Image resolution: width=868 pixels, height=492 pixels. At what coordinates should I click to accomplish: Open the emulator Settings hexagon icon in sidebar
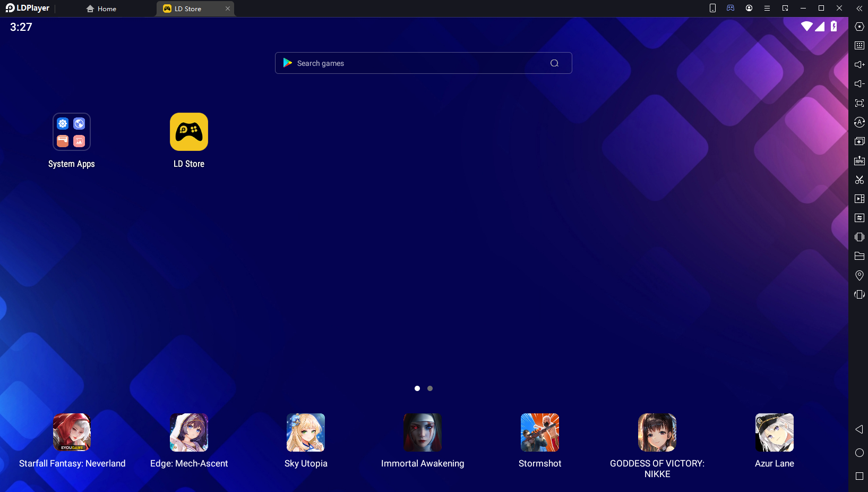(x=860, y=27)
